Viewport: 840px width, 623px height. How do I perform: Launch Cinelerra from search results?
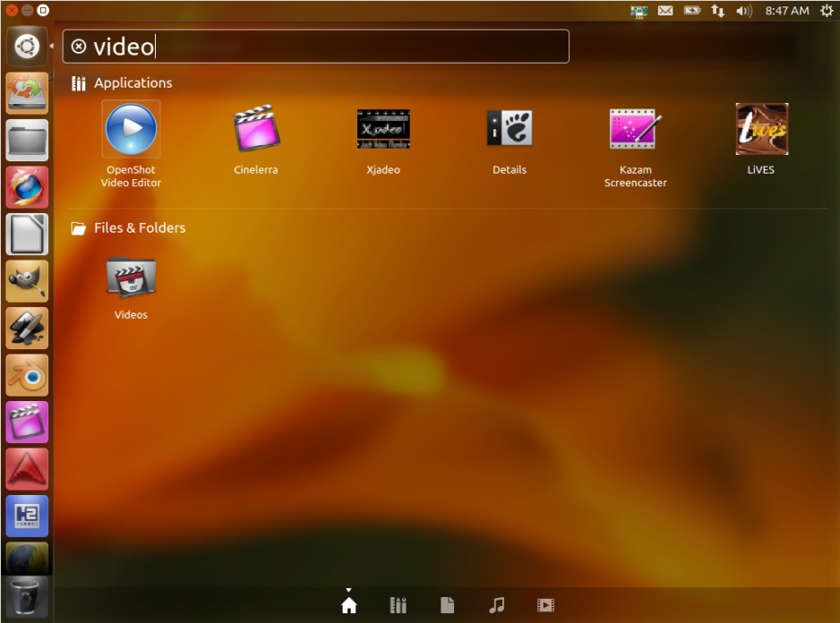click(256, 140)
